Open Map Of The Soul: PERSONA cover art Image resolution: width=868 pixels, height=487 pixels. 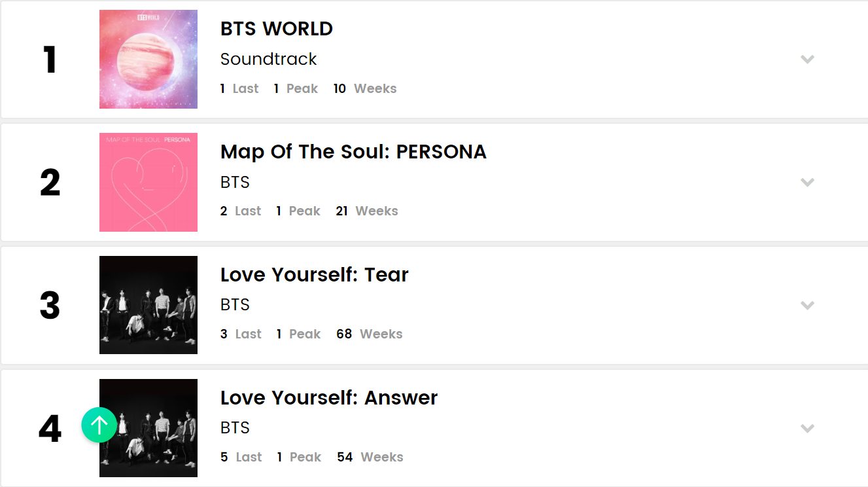pos(148,183)
